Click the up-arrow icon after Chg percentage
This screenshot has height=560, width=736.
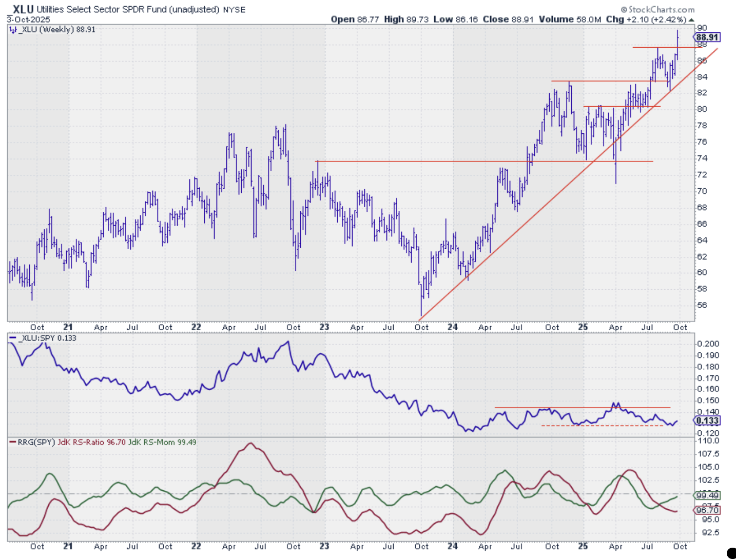click(691, 20)
